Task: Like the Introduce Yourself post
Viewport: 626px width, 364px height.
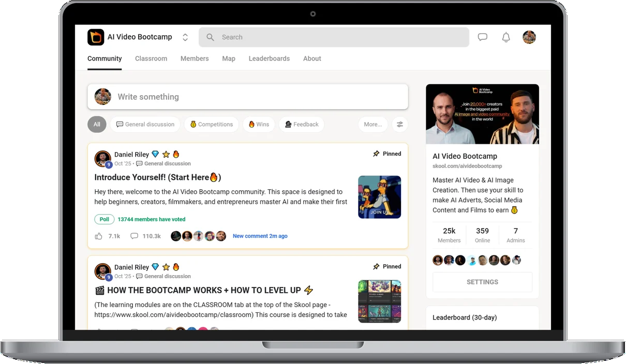Action: (x=98, y=236)
